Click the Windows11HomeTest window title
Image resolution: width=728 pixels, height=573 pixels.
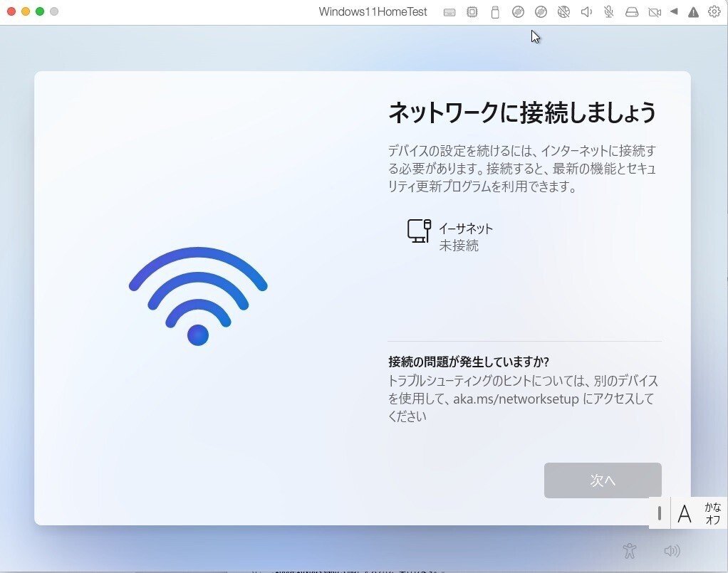373,12
